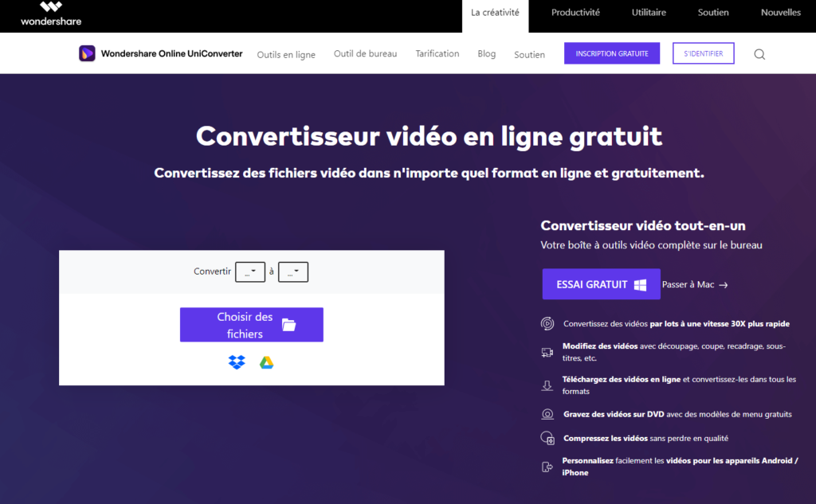816x504 pixels.
Task: Open the search magnifier icon
Action: (x=759, y=54)
